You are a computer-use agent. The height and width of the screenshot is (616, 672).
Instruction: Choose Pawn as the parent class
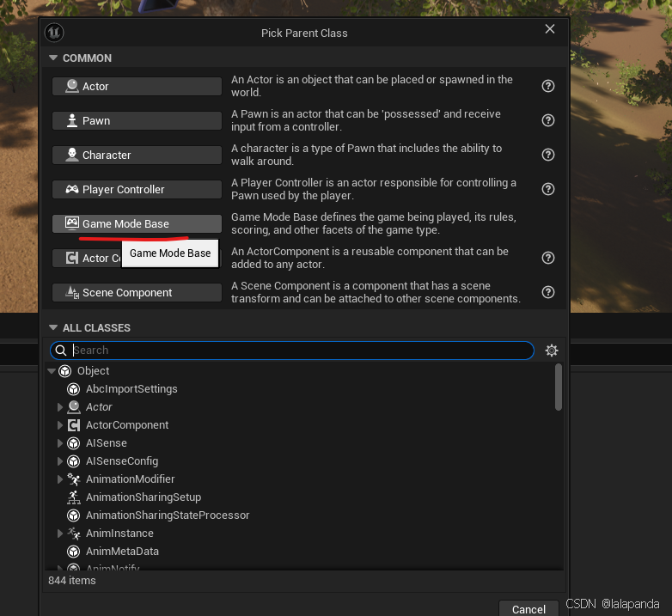tap(137, 120)
